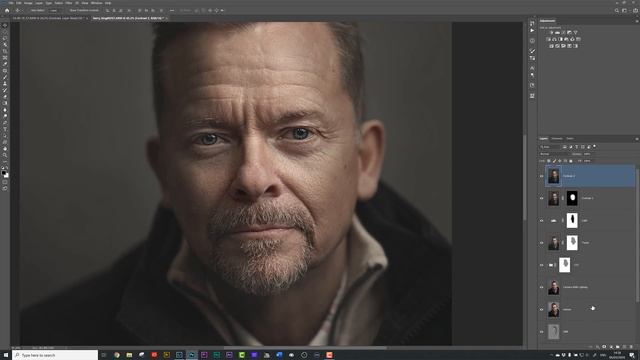
Task: Select the Horizontal Type tool
Action: tap(5, 129)
